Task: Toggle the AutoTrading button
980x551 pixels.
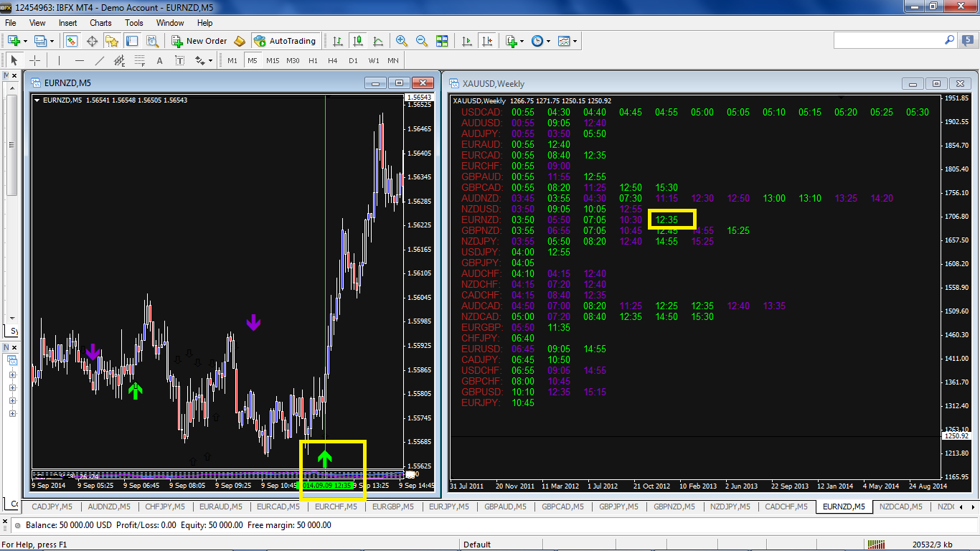Action: (x=286, y=41)
